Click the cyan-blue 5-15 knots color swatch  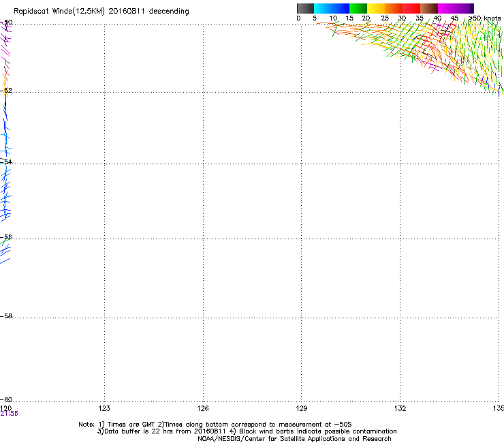click(332, 8)
